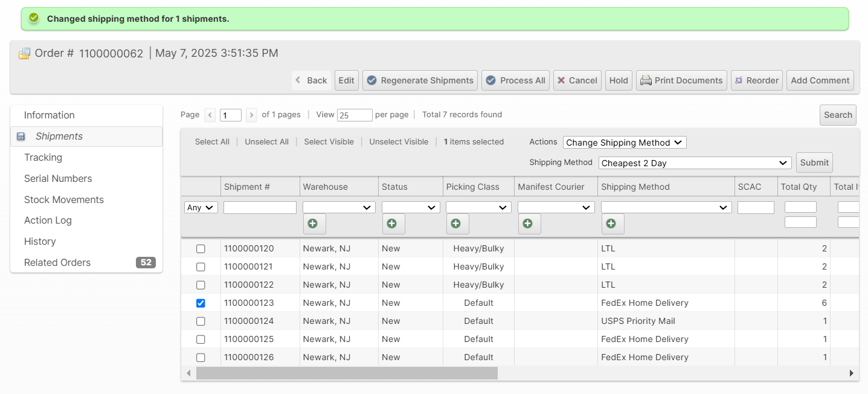The height and width of the screenshot is (394, 868).
Task: Click the Select Visible link
Action: coord(329,142)
